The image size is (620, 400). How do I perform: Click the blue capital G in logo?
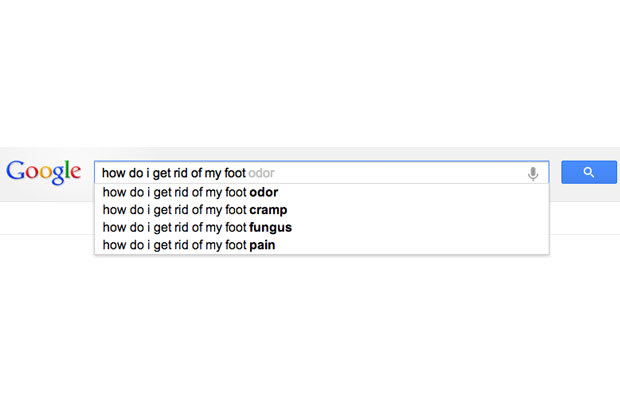(x=16, y=170)
